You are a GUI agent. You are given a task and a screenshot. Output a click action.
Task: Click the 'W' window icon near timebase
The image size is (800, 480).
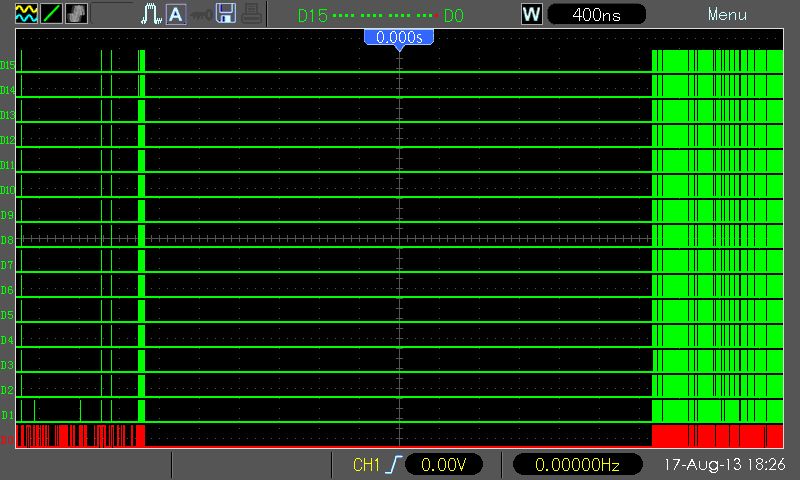532,14
